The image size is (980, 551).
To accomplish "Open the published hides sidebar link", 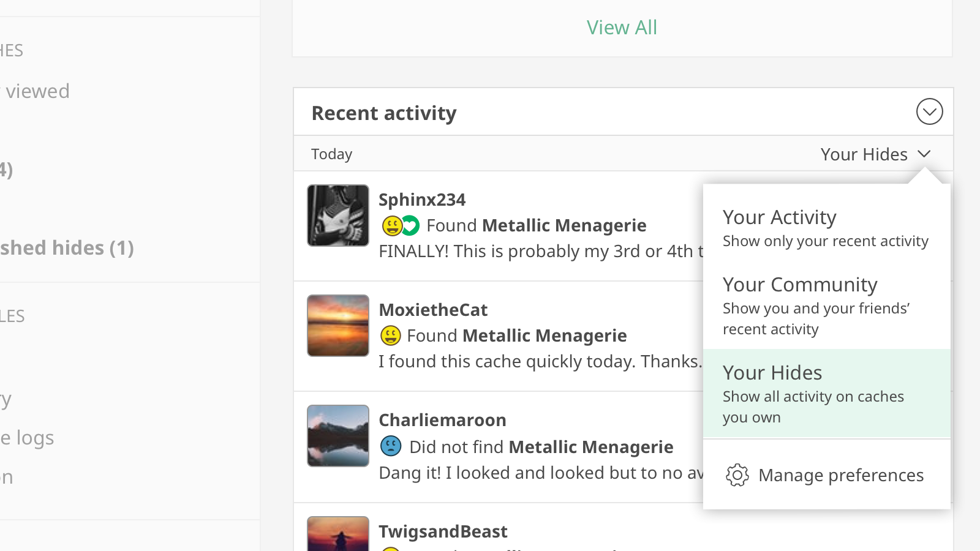I will coord(67,248).
